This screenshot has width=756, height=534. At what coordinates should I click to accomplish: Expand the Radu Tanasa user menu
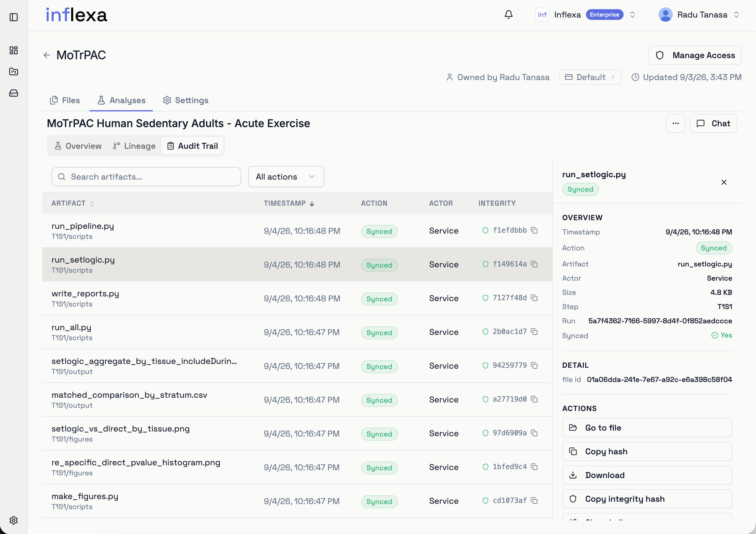tap(699, 15)
